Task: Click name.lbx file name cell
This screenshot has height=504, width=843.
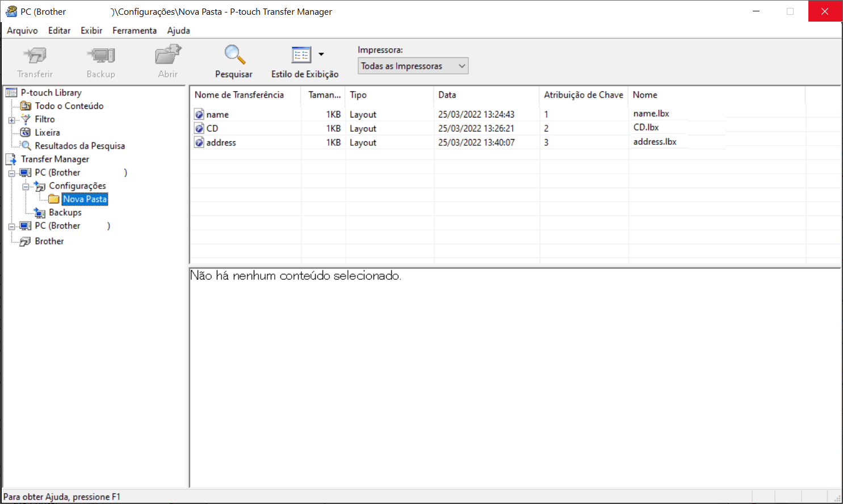Action: pos(651,114)
